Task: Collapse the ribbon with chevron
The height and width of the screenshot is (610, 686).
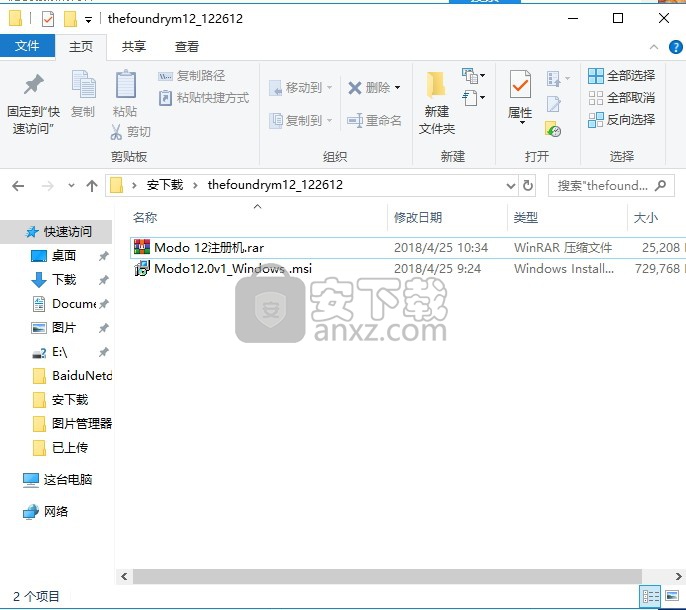Action: coord(654,47)
